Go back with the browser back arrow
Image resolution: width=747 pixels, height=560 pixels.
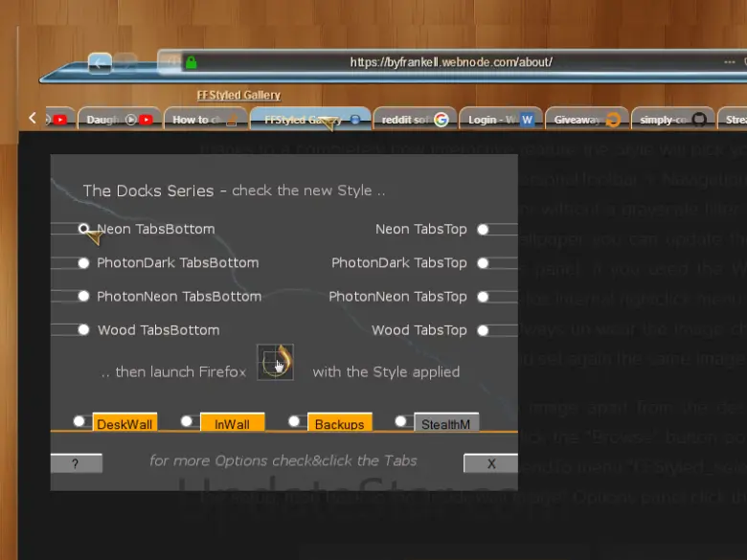click(100, 62)
